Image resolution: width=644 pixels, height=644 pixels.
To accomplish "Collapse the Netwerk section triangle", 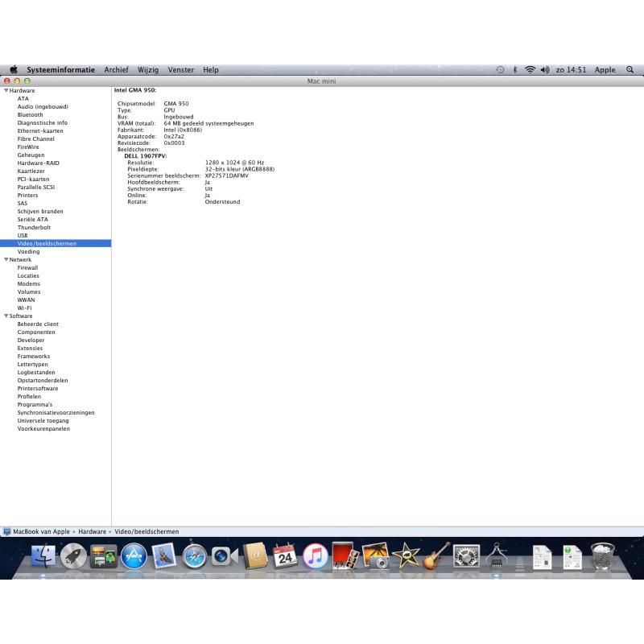I will click(6, 259).
